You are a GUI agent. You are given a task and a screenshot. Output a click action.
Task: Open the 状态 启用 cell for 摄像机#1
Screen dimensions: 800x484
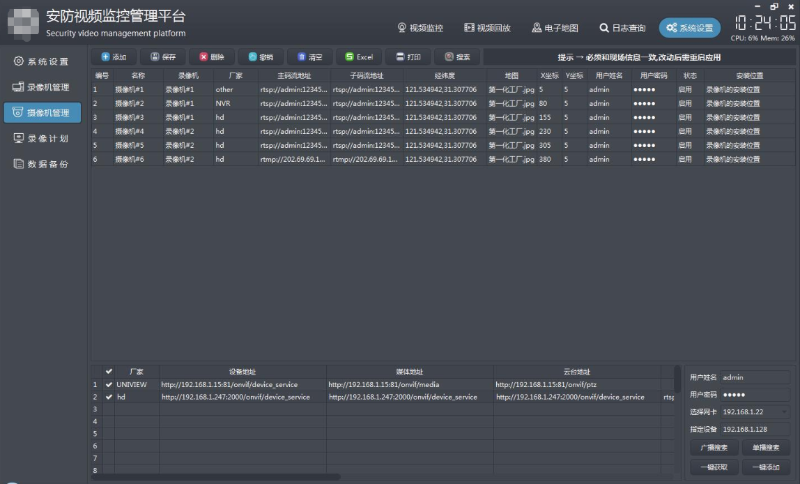tap(690, 89)
